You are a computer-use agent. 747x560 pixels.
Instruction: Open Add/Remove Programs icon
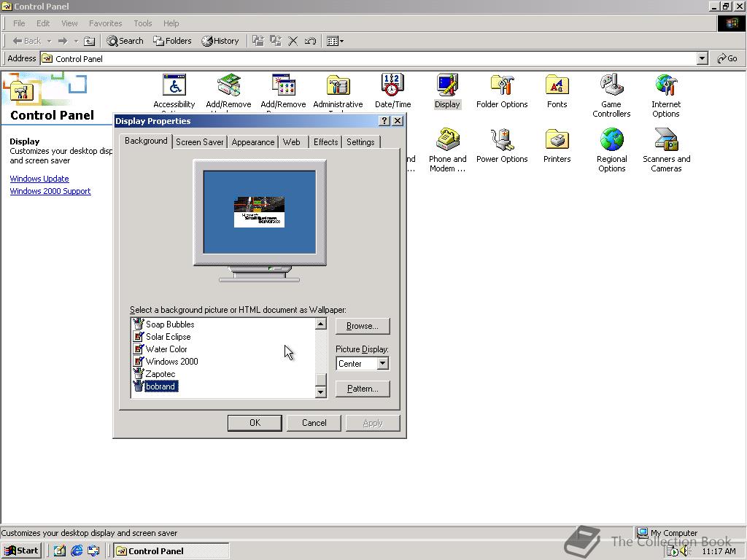(x=284, y=85)
